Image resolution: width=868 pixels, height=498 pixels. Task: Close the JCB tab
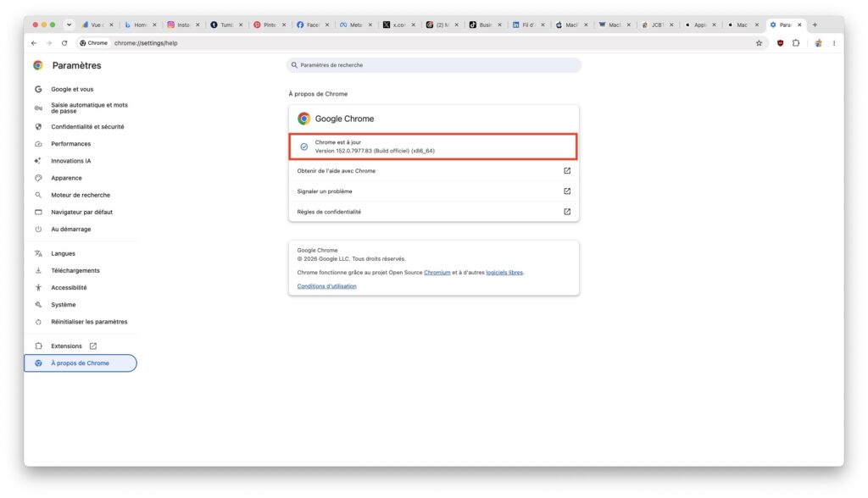671,25
